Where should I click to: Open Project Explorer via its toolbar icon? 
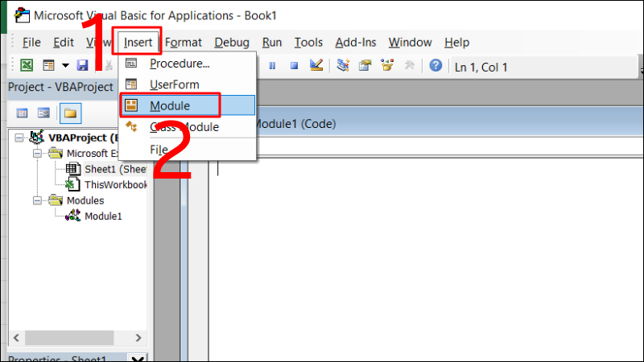(343, 65)
